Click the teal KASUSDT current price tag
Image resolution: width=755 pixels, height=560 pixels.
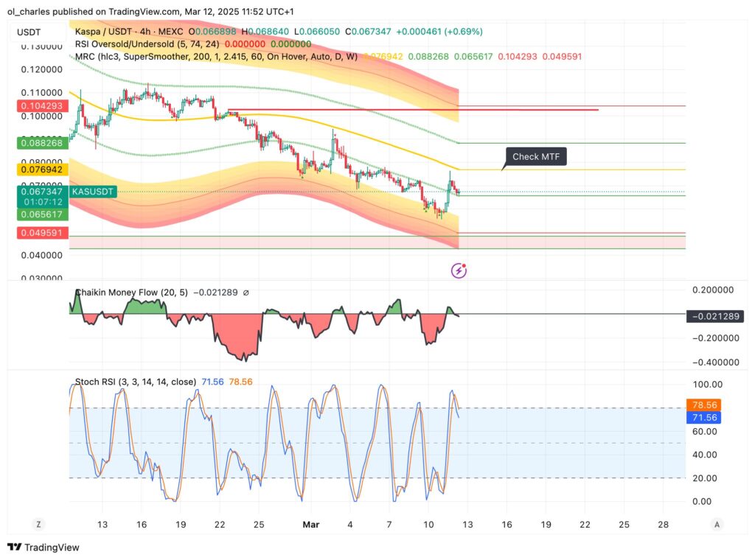point(94,191)
